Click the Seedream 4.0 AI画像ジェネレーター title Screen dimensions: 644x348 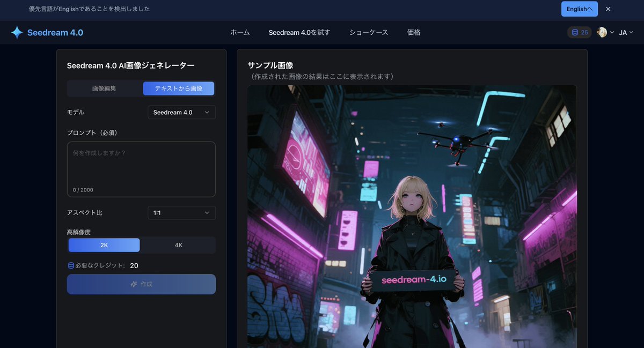(130, 65)
